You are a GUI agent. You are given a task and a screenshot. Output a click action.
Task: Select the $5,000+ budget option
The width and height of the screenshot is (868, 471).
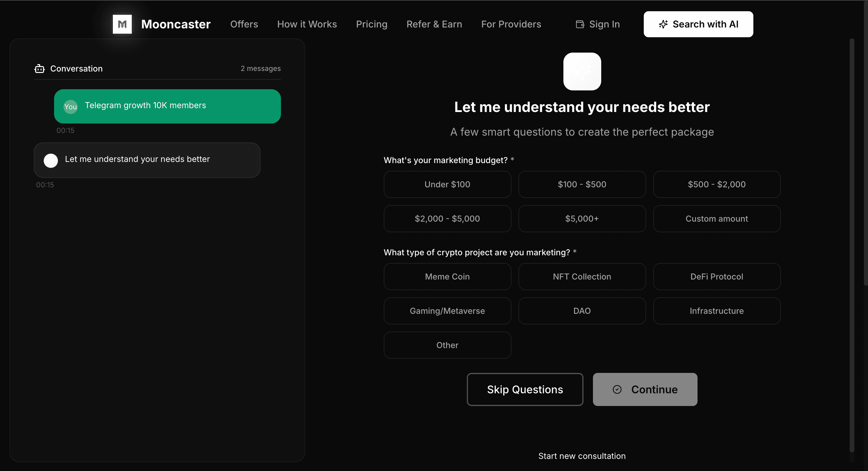coord(582,218)
